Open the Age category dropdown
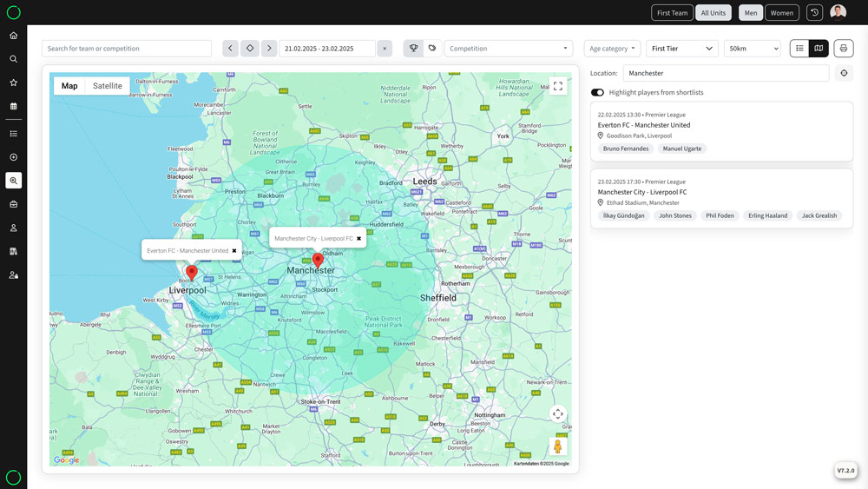The width and height of the screenshot is (868, 489). pyautogui.click(x=612, y=48)
